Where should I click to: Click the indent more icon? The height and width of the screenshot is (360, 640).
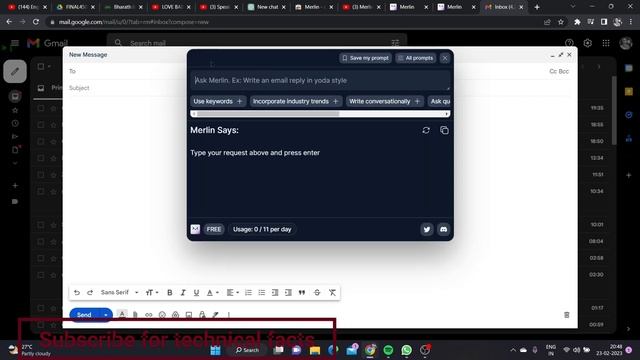click(288, 293)
